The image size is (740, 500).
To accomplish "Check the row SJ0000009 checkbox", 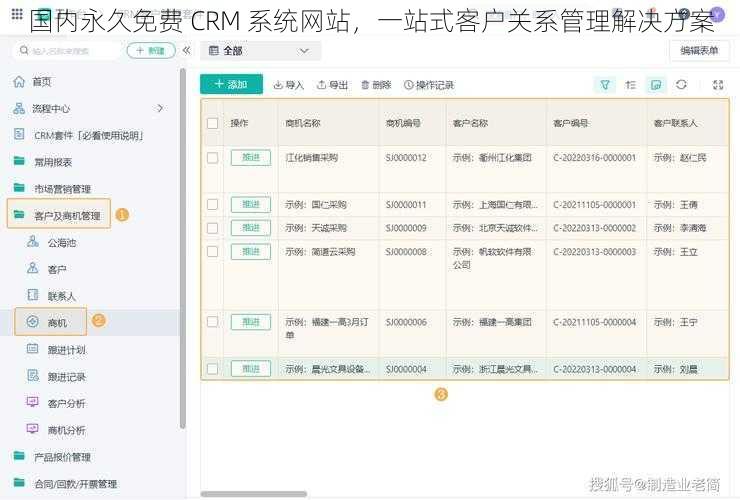I will coord(212,228).
